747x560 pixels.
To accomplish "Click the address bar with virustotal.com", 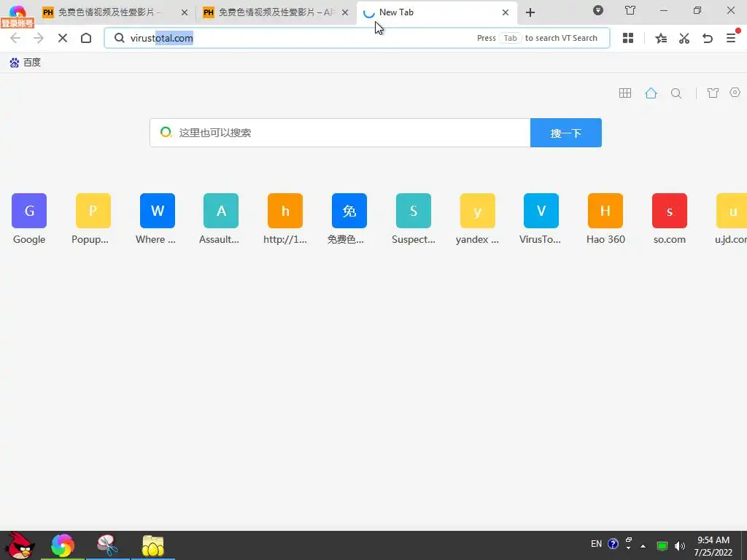I will tap(357, 38).
